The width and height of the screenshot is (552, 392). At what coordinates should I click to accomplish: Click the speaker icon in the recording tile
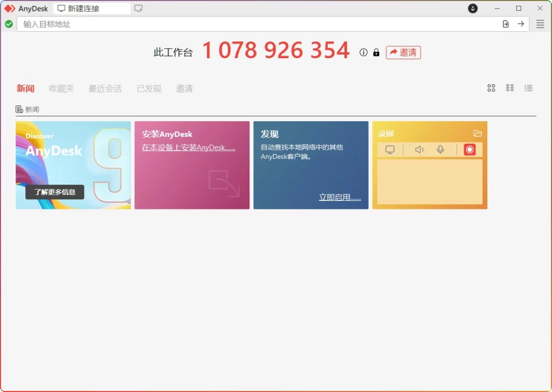pyautogui.click(x=419, y=150)
